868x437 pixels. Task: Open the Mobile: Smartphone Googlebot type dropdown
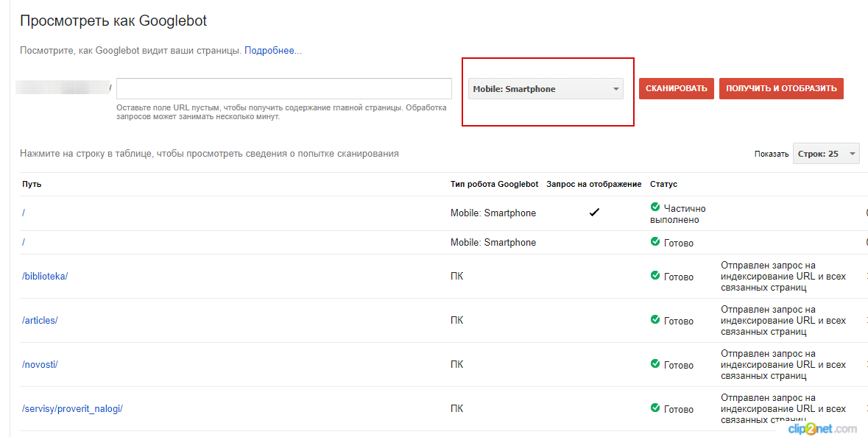coord(546,89)
